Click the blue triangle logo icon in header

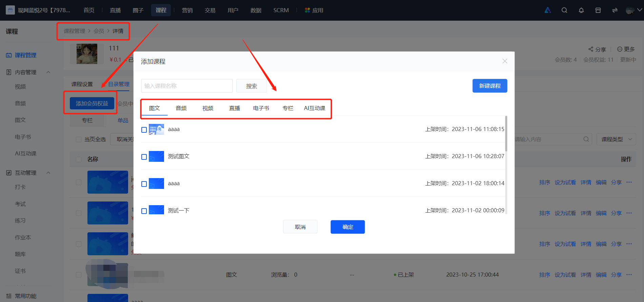coord(548,10)
